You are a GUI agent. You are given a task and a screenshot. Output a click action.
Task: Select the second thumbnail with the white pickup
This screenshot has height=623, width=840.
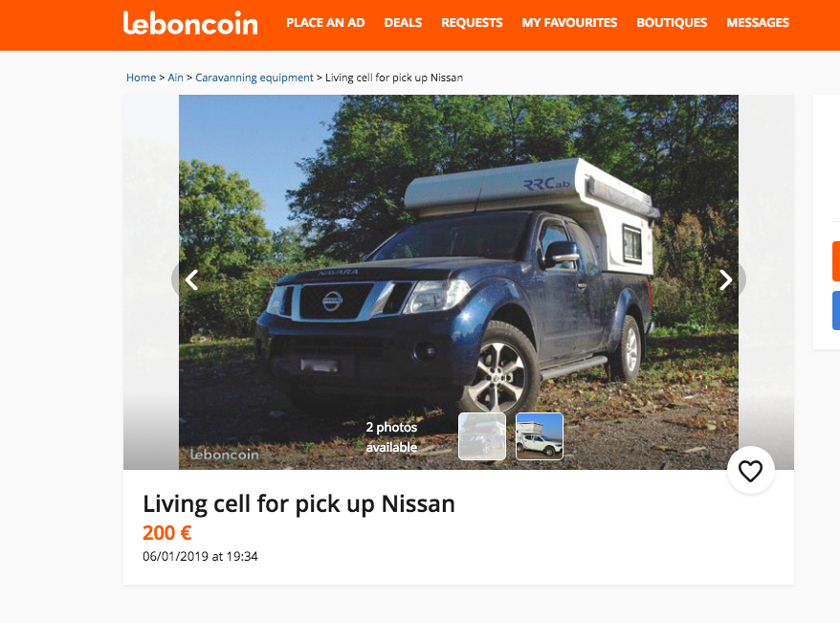point(540,436)
